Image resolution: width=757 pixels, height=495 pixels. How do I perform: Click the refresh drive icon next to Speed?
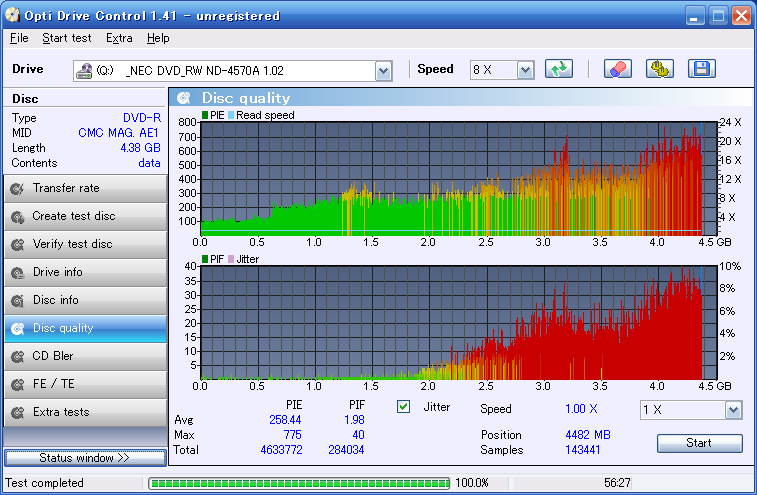pyautogui.click(x=559, y=69)
